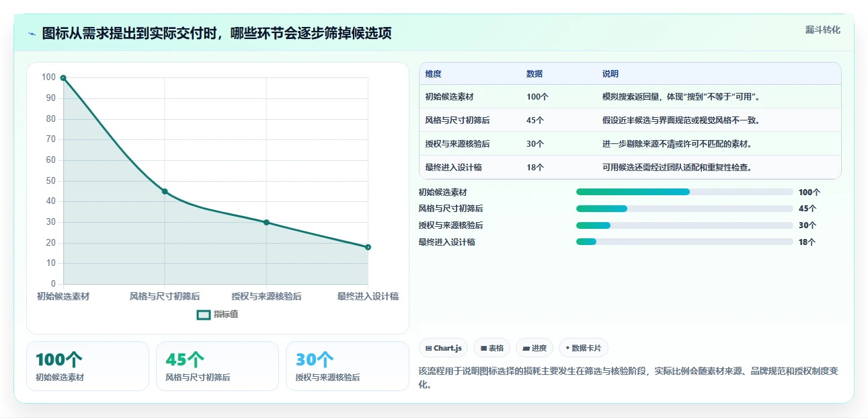Select the 表格 chip
Viewport: 868px width, 418px height.
coord(492,348)
